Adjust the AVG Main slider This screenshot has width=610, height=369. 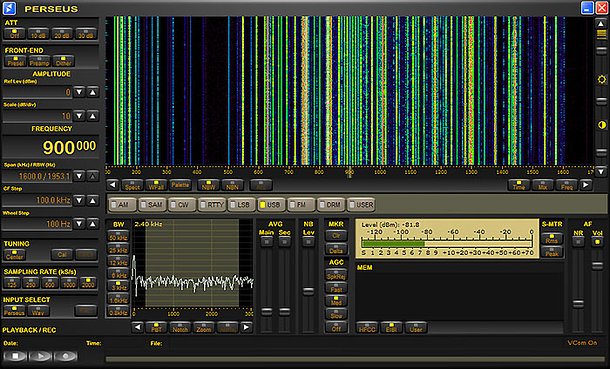[x=266, y=311]
